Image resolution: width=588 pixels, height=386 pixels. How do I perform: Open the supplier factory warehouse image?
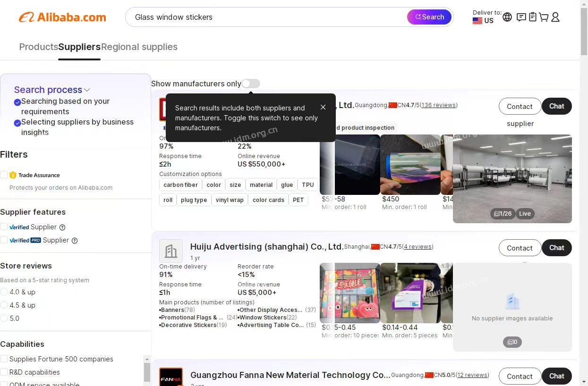(x=512, y=179)
